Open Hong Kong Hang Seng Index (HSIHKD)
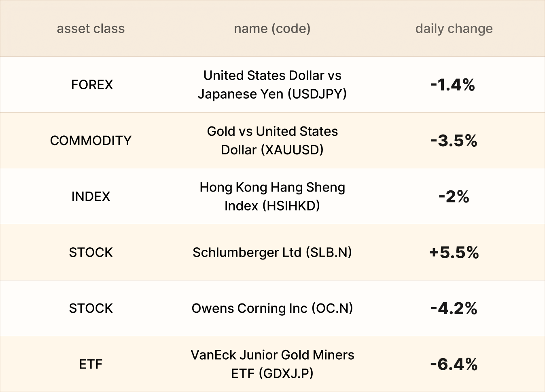This screenshot has height=392, width=545. (x=272, y=196)
